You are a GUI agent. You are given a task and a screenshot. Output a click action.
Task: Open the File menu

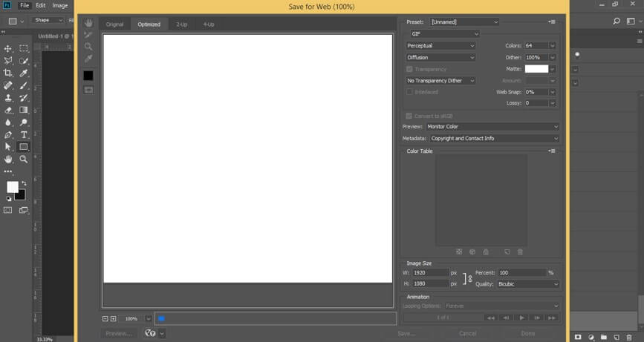(x=25, y=5)
